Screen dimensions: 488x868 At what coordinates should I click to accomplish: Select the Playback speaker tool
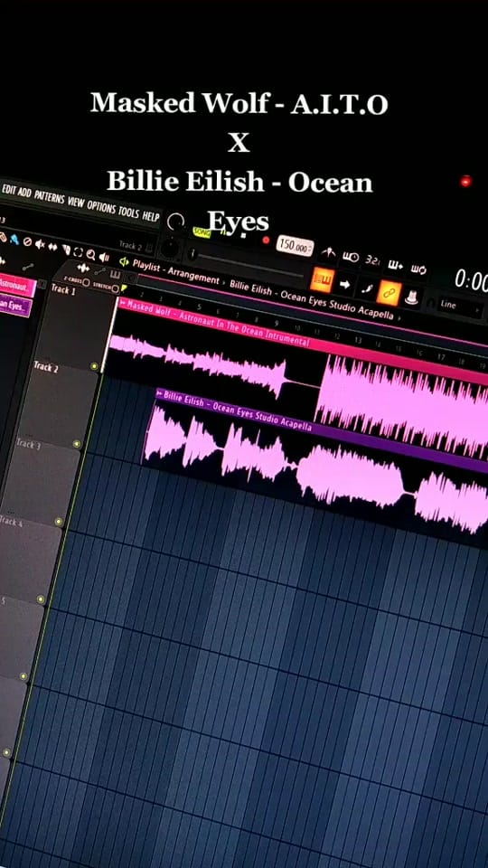click(x=104, y=258)
